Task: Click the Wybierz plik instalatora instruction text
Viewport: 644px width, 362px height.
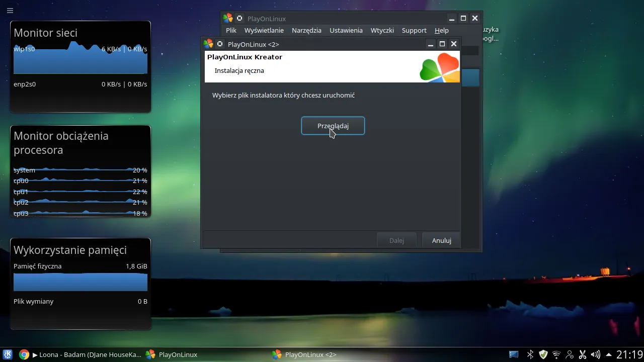Action: pos(283,95)
